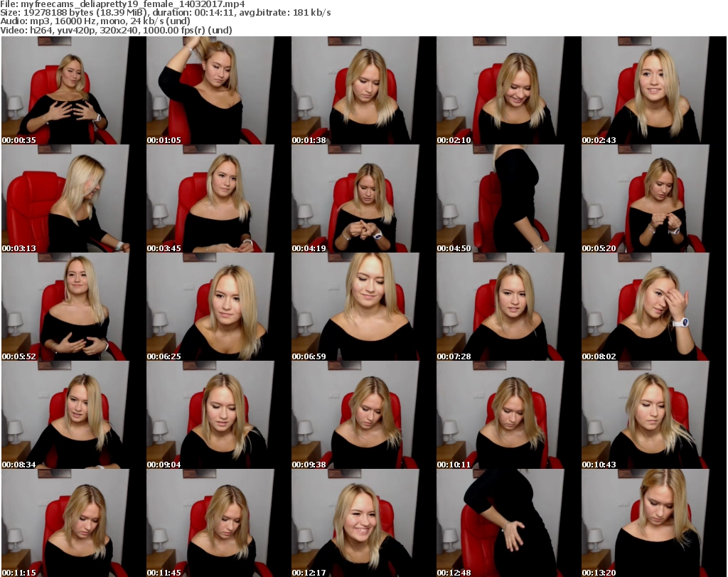Open the frame at 00:01:05

(219, 90)
